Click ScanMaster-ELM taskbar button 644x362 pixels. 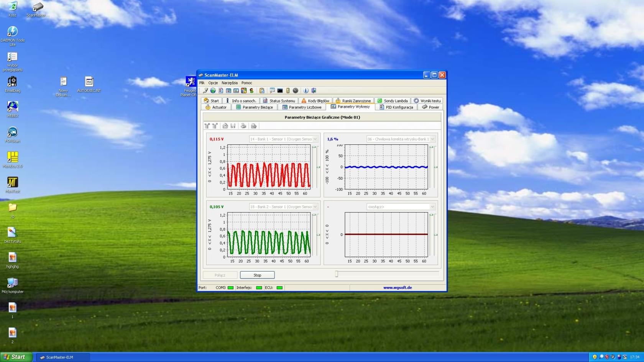[x=63, y=357]
